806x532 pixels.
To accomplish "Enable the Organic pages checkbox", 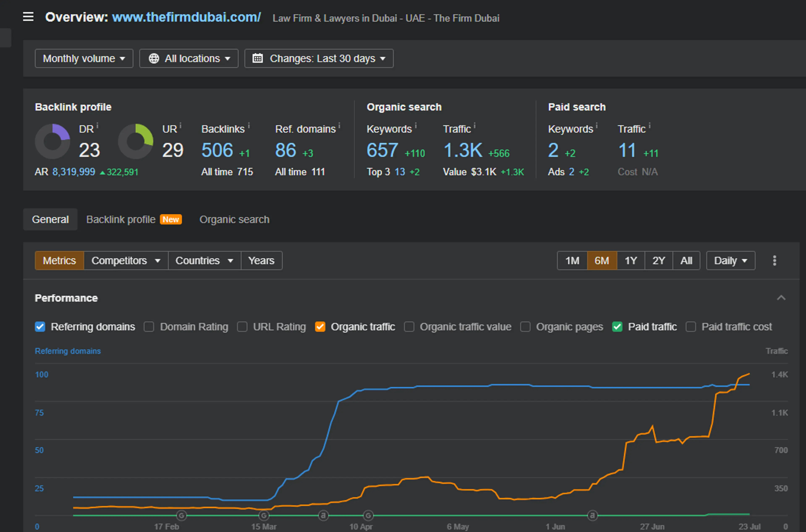I will coord(525,327).
